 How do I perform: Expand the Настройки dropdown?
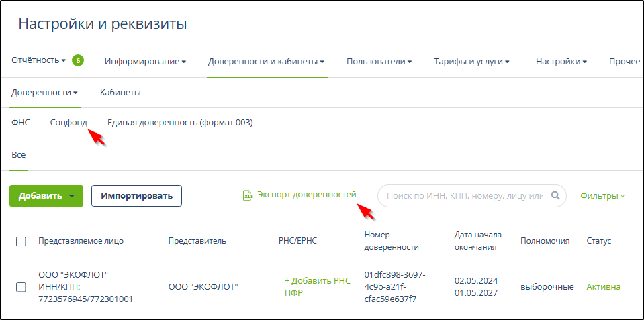click(x=561, y=62)
